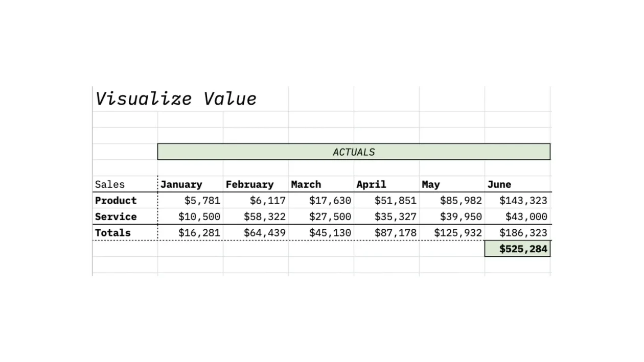644x362 pixels.
Task: Select April Product value $51,851
Action: (395, 200)
